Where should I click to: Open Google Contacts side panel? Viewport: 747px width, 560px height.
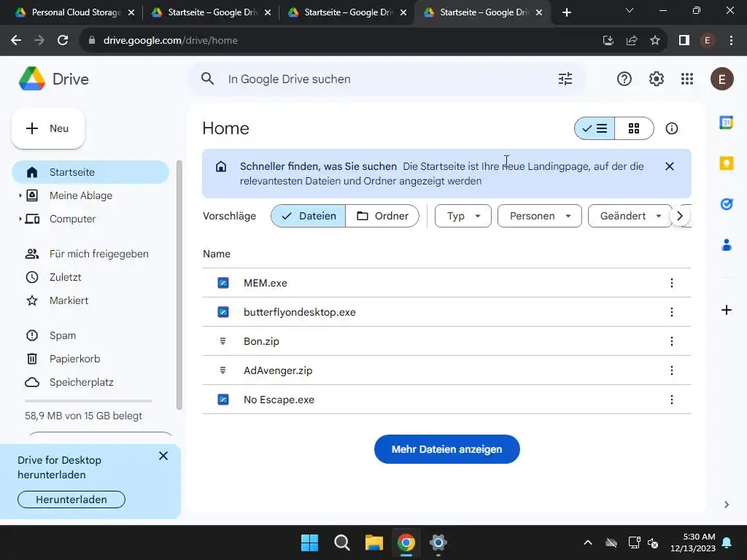point(726,245)
